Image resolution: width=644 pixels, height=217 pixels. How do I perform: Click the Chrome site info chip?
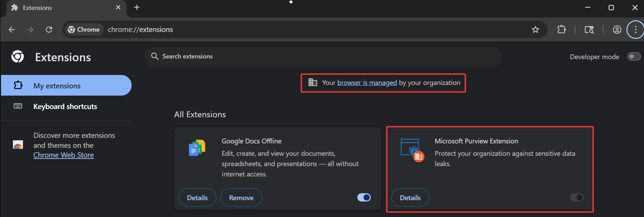[x=84, y=30]
